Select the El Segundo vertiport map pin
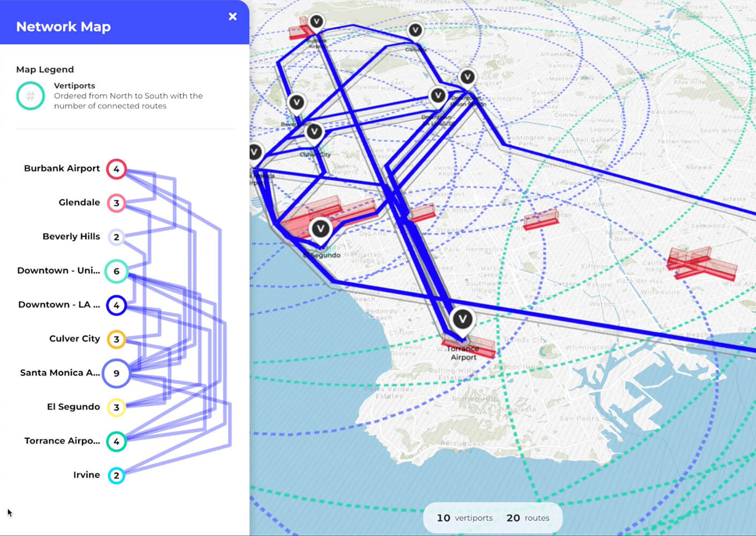This screenshot has width=756, height=536. coord(321,229)
